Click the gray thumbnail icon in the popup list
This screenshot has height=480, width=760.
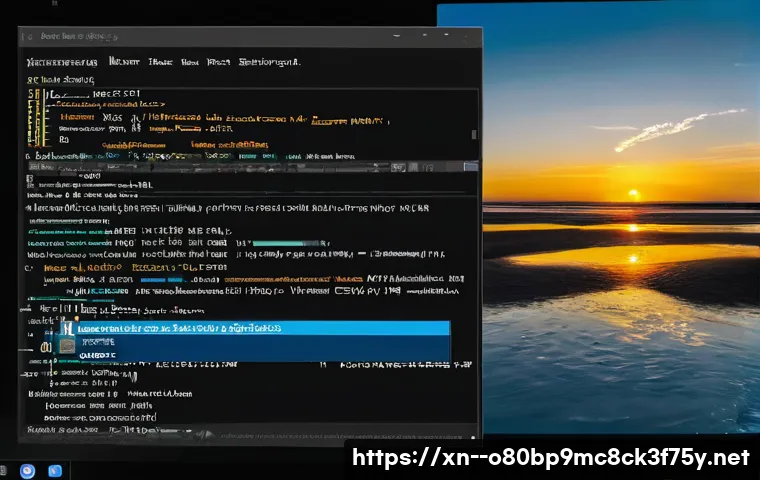[x=67, y=346]
